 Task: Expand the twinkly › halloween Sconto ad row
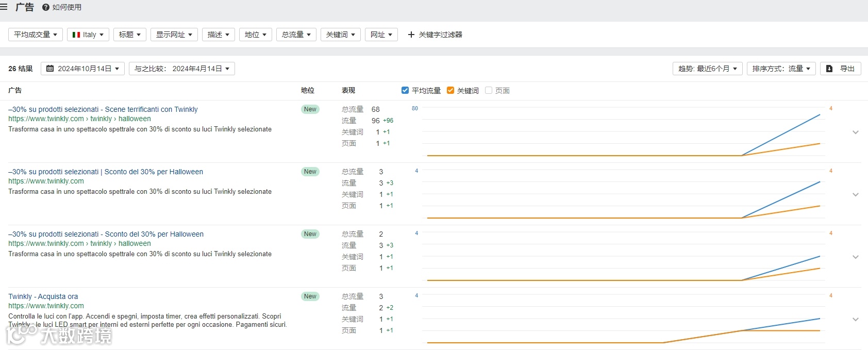coord(856,257)
